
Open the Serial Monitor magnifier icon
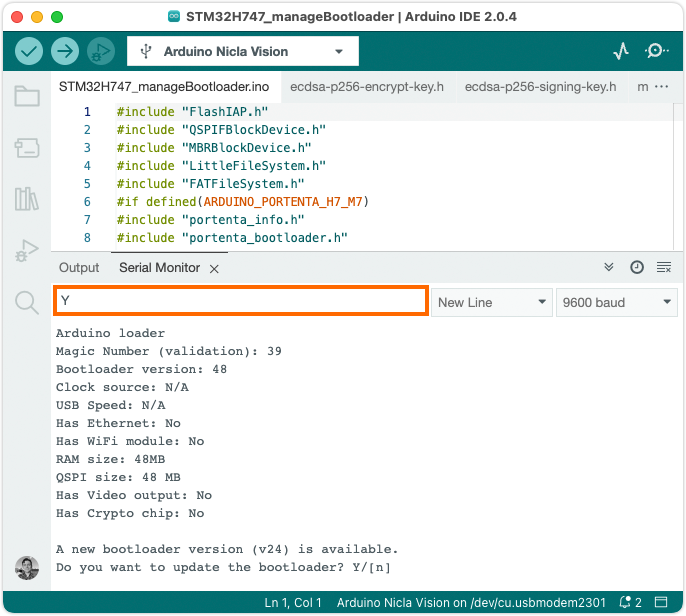pyautogui.click(x=657, y=51)
